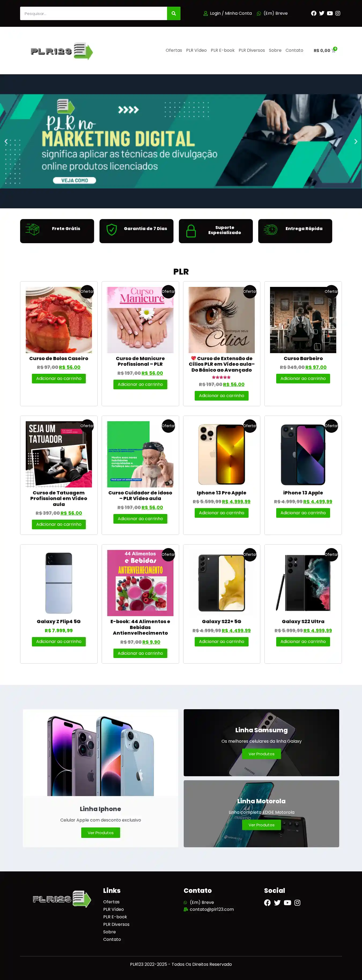The height and width of the screenshot is (980, 362).
Task: Open the Twitter icon in top bar
Action: coord(322,13)
